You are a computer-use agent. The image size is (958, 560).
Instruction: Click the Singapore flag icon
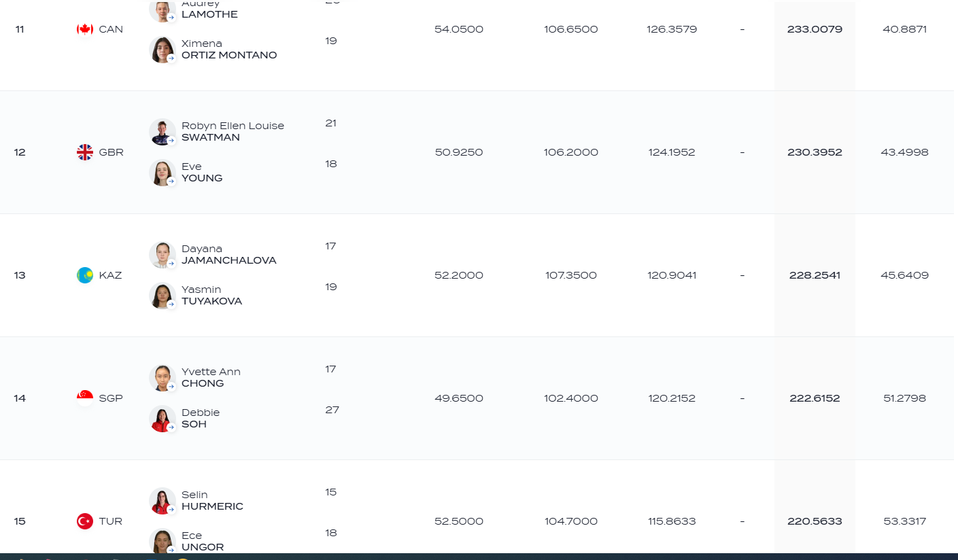point(85,398)
